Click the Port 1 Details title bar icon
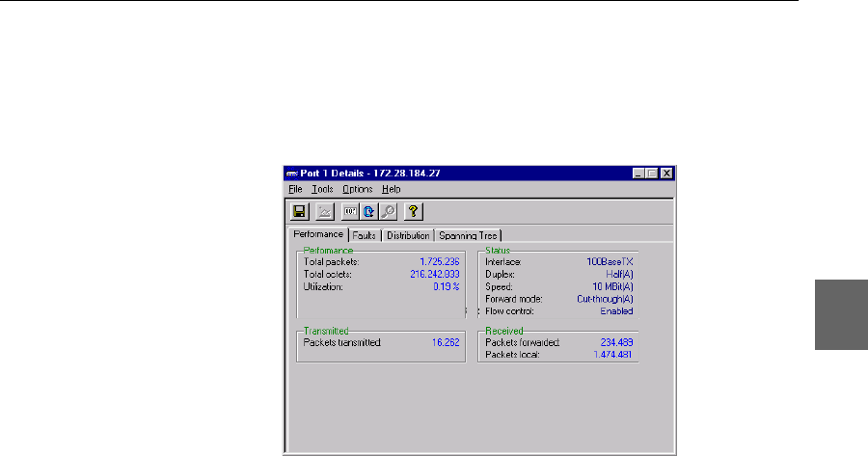Screen dimensions: 868x456 pyautogui.click(x=293, y=174)
